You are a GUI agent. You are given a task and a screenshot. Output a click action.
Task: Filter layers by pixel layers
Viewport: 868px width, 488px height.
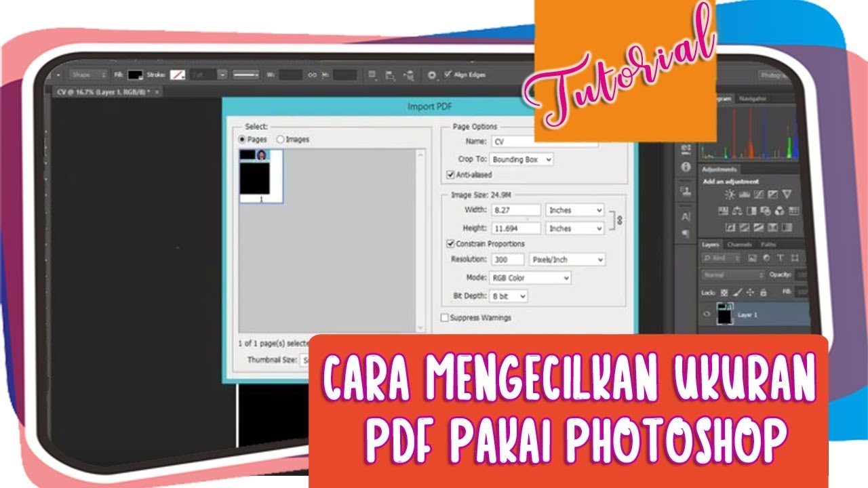[752, 258]
